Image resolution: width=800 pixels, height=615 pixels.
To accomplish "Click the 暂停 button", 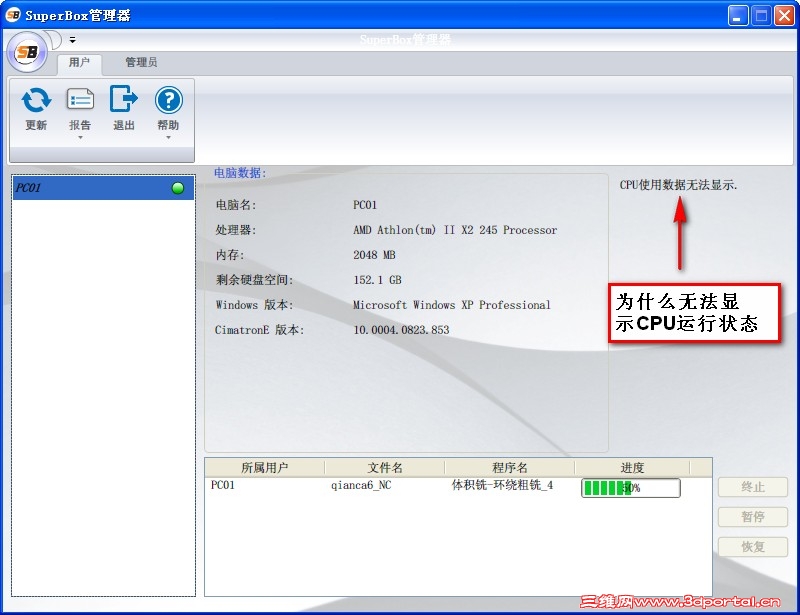I will point(753,517).
